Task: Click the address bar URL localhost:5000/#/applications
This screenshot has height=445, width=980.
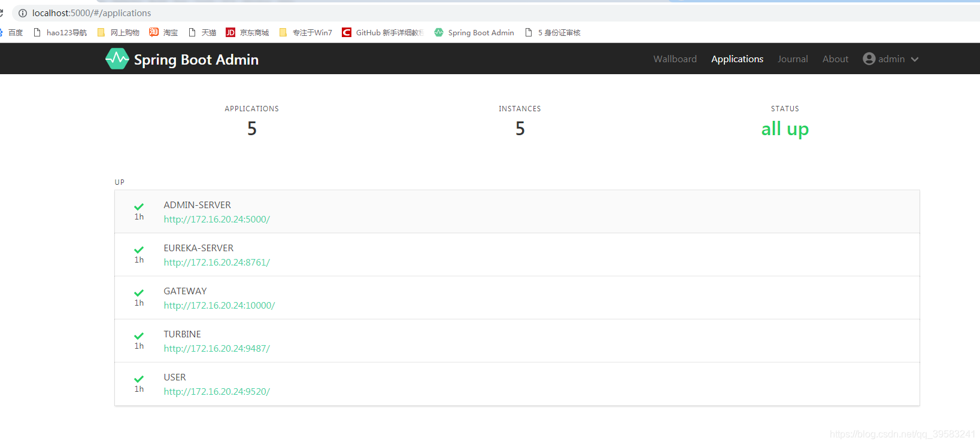Action: click(92, 13)
